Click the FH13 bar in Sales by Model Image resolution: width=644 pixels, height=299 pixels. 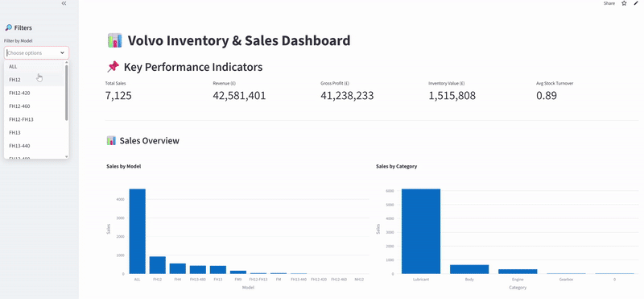click(218, 270)
